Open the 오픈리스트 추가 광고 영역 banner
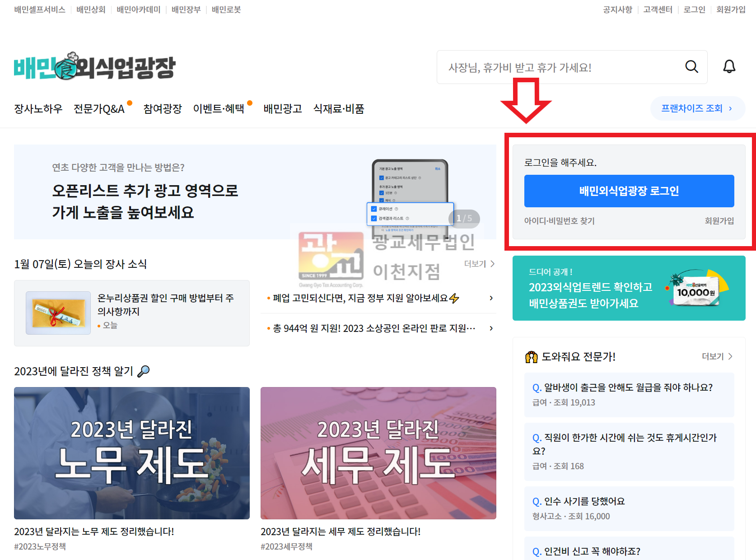Viewport: 756px width, 560px height. (x=255, y=192)
